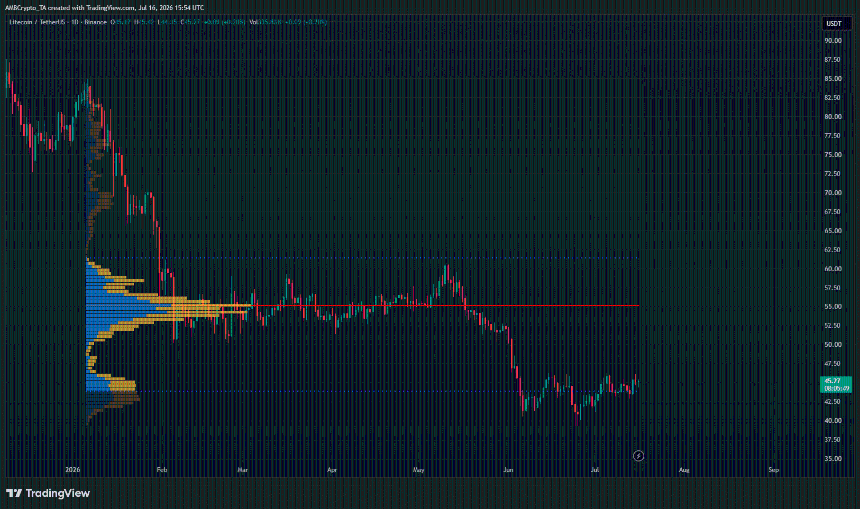Click the Sep label on time axis
Screen dimensions: 860x509
coord(773,470)
